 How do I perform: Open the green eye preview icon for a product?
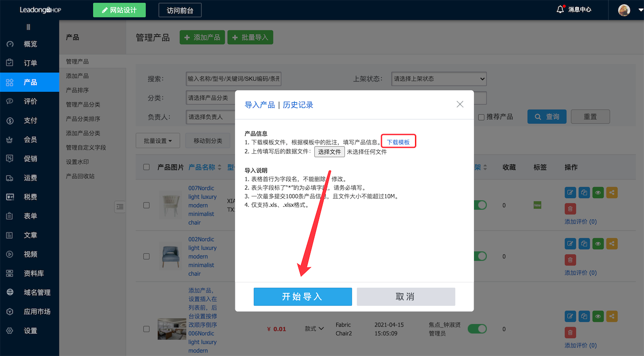click(x=598, y=192)
